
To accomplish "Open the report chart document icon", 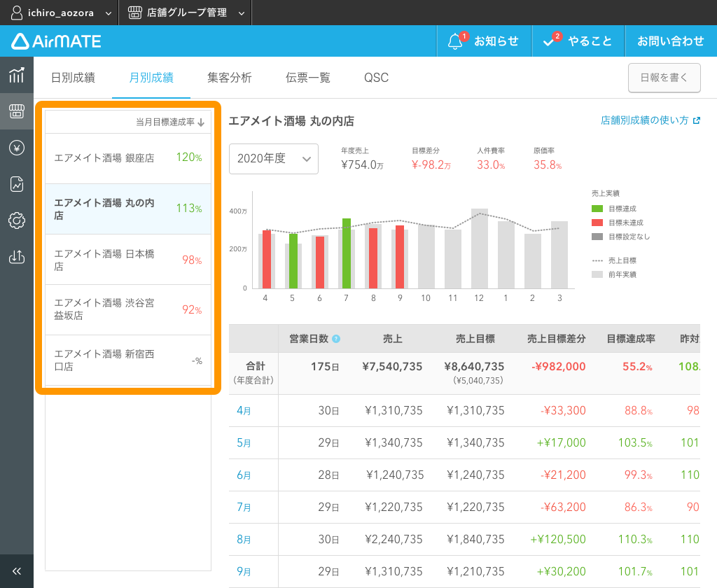I will 17,184.
